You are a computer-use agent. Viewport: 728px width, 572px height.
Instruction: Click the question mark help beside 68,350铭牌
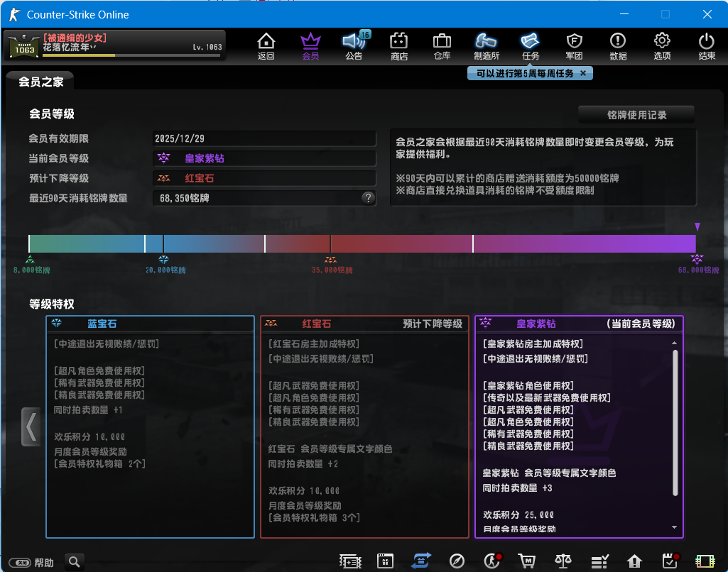point(368,198)
